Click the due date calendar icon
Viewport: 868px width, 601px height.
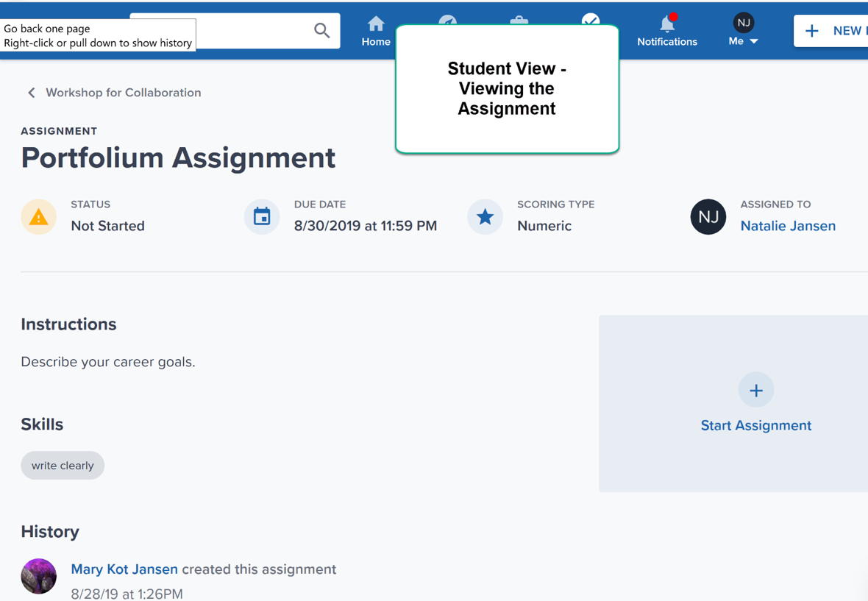point(262,217)
